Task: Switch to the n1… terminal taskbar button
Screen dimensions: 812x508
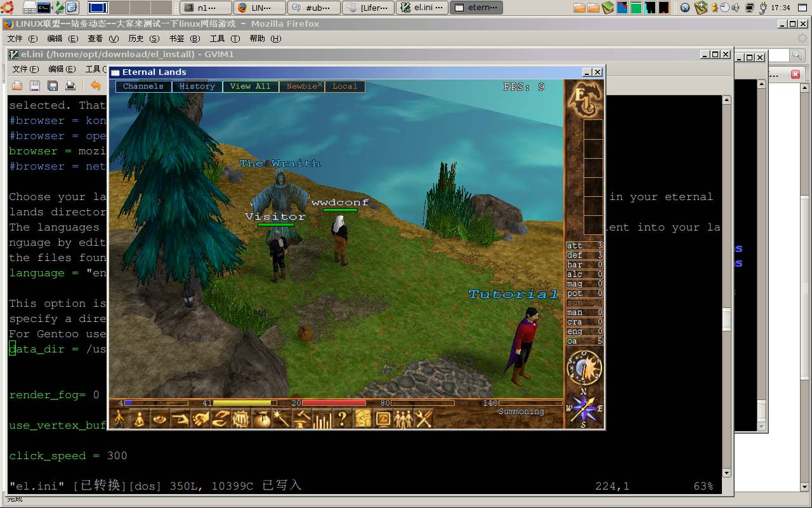Action: tap(206, 8)
